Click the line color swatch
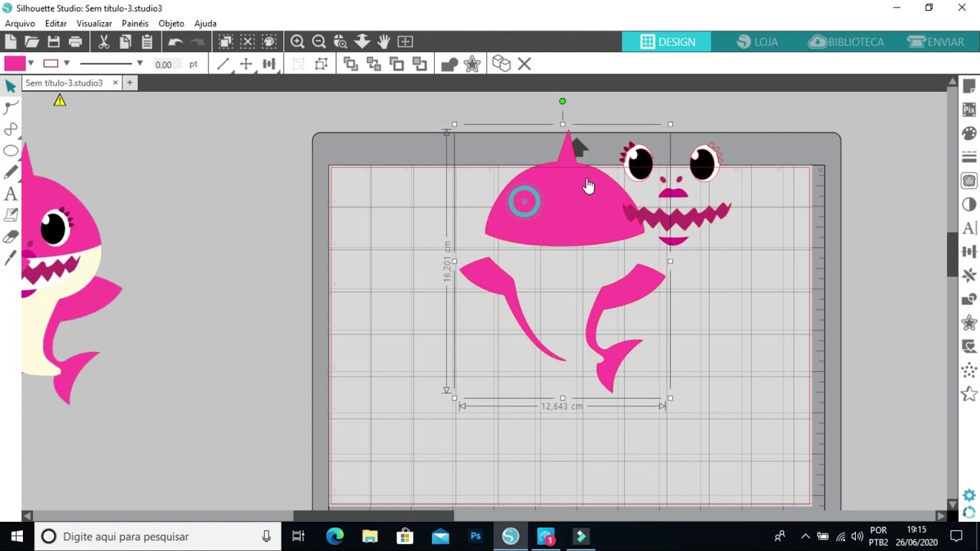The image size is (980, 551). point(51,64)
